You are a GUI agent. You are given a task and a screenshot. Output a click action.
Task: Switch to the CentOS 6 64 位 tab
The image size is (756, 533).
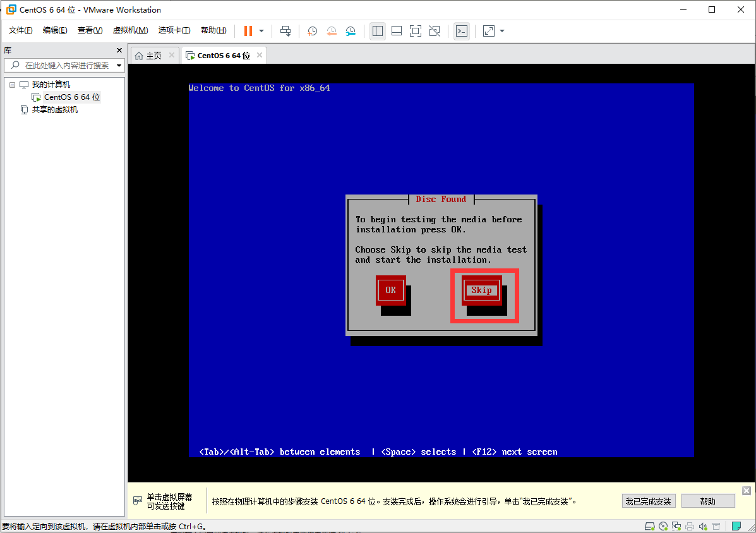pyautogui.click(x=224, y=56)
